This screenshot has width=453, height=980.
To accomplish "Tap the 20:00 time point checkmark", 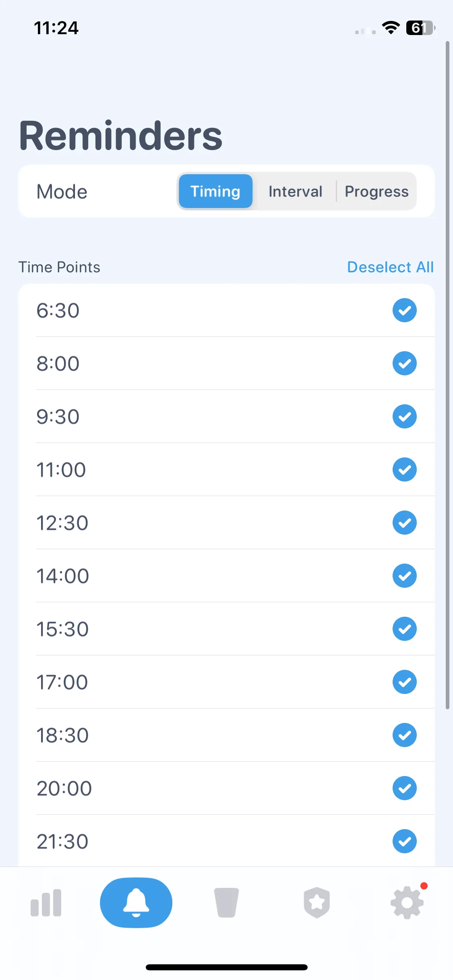I will point(404,788).
